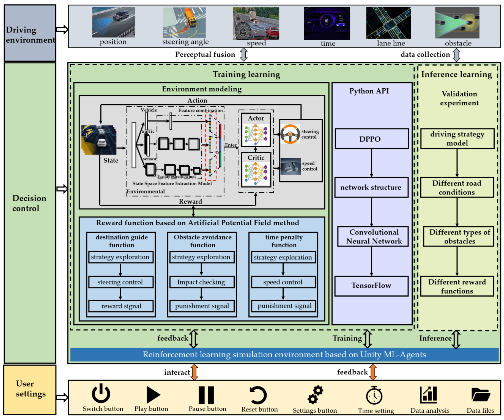Open the Settings button gears icon
The width and height of the screenshot is (504, 420).
point(315,395)
